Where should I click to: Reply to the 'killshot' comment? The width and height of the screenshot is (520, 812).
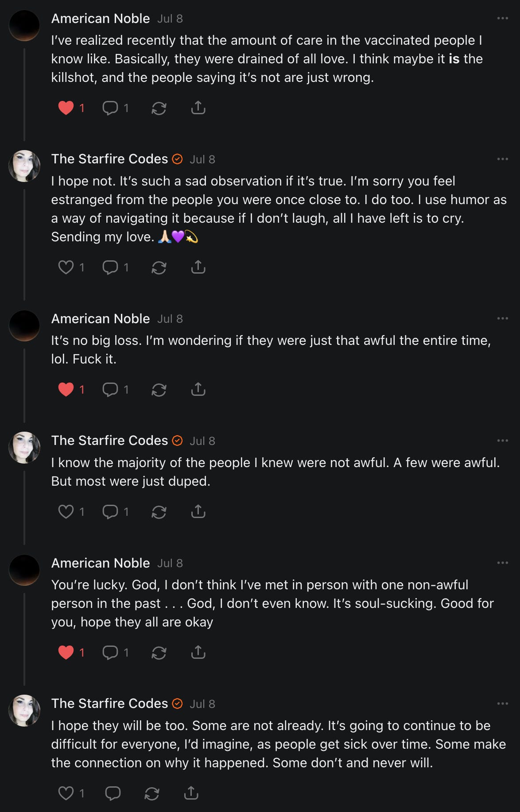tap(110, 108)
